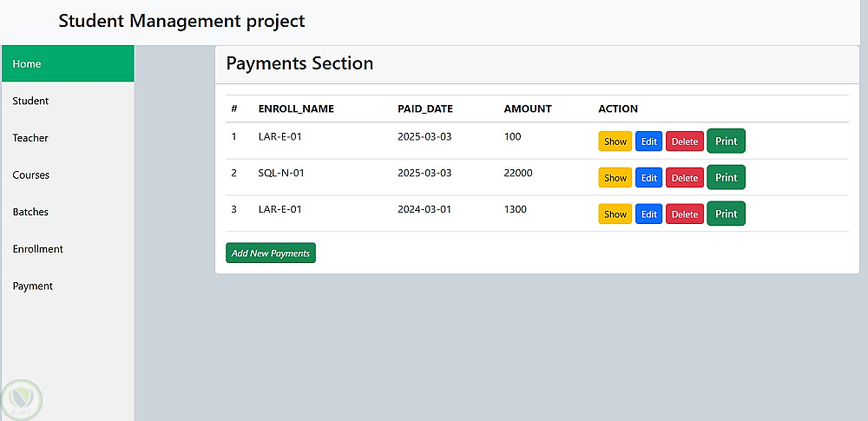Delete the payment with amount 100
Image resolution: width=868 pixels, height=421 pixels.
pyautogui.click(x=684, y=141)
